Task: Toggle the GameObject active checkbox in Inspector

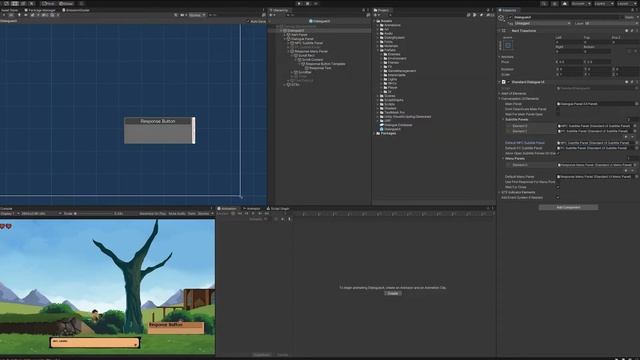Action: [510, 18]
